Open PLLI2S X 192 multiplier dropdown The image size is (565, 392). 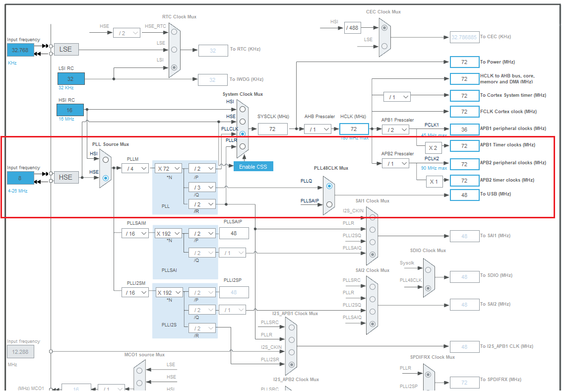(x=169, y=293)
